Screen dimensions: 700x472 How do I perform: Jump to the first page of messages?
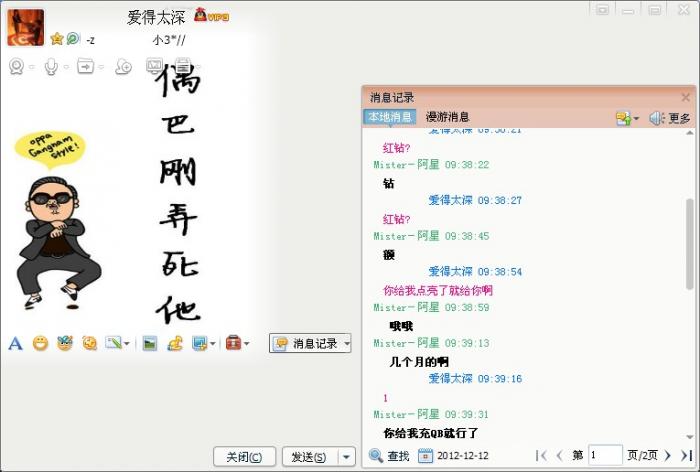(x=541, y=455)
